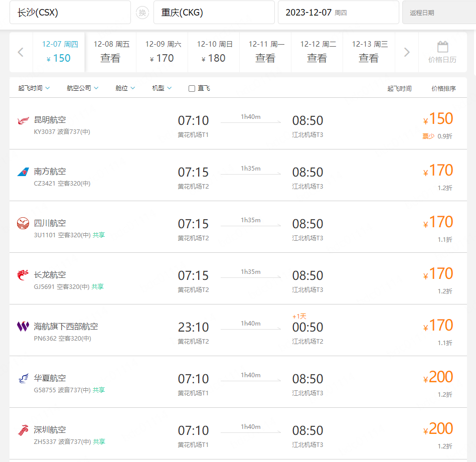Select the ¥200 price of flight G58755

438,377
